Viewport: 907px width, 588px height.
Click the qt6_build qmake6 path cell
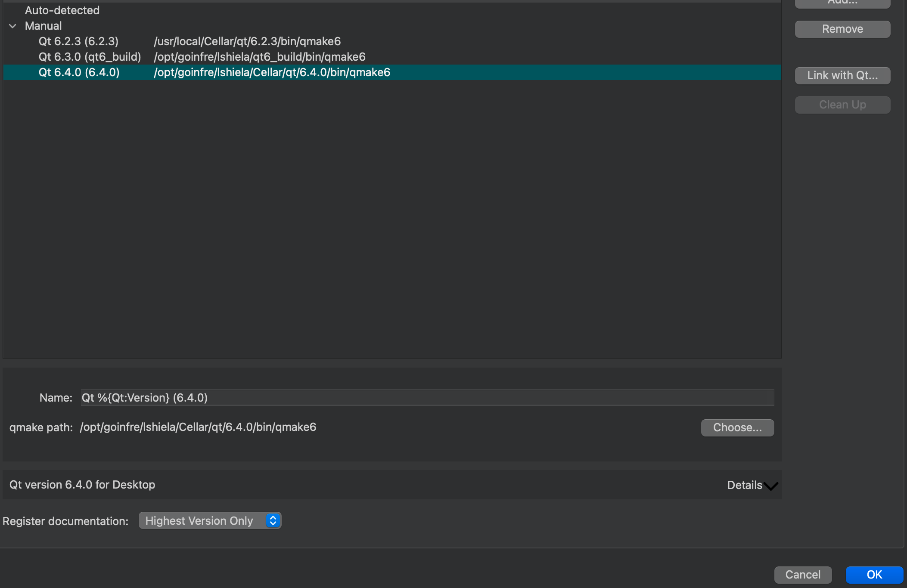pyautogui.click(x=260, y=57)
